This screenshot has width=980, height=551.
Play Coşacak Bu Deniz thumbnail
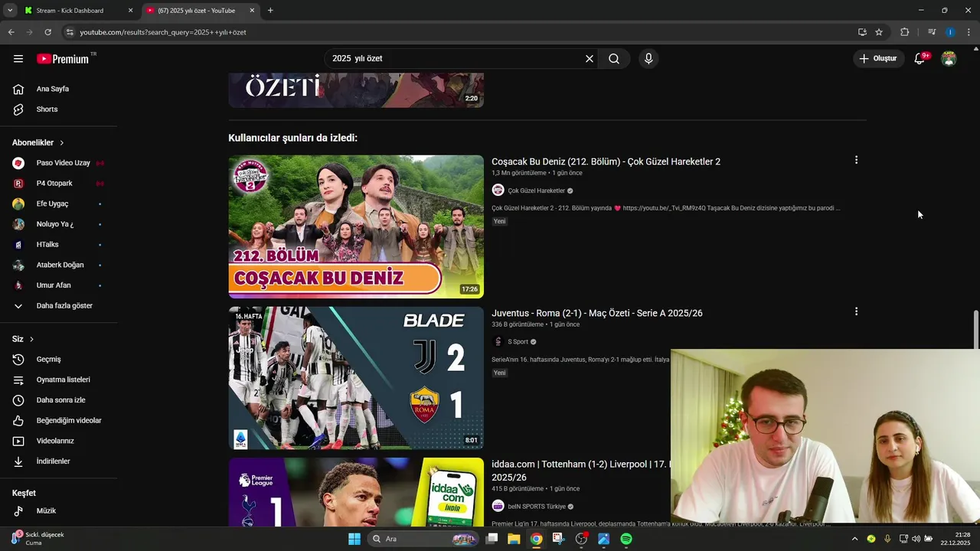[356, 227]
